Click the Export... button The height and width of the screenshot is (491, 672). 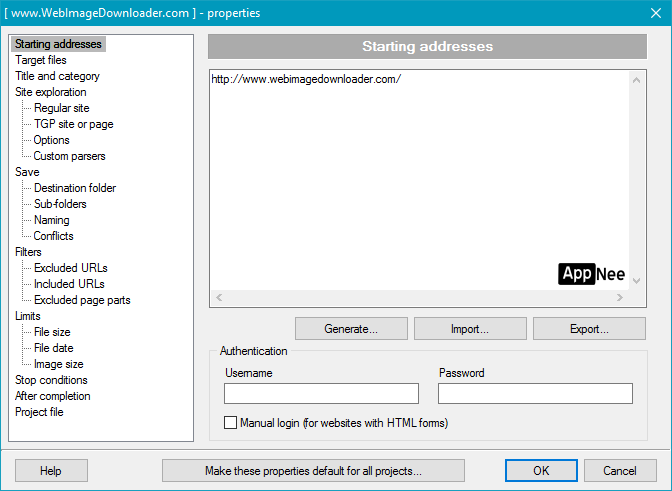(x=589, y=329)
